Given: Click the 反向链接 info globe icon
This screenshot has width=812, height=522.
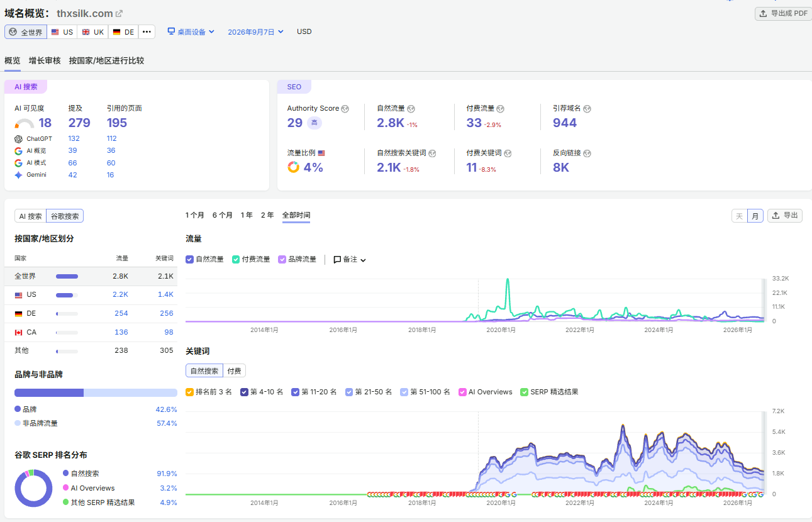Looking at the screenshot, I should (587, 153).
